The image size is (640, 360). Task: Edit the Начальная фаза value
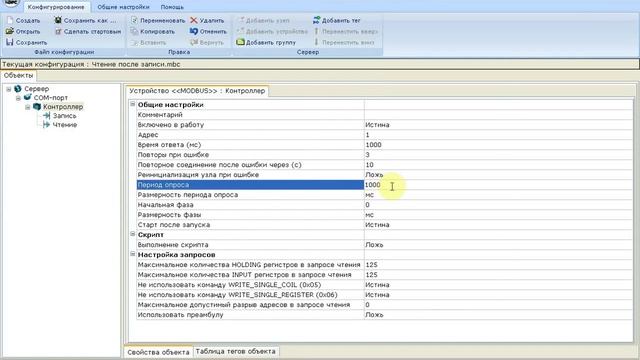coord(498,205)
